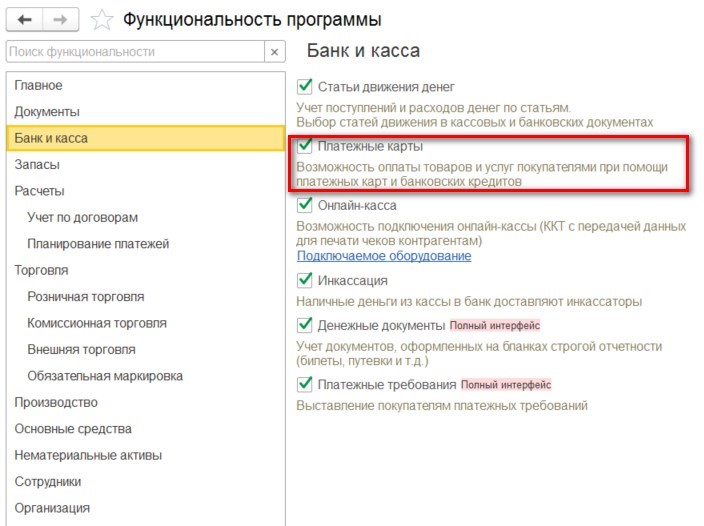The image size is (704, 526).
Task: Click 'Полный интерфейс' tag beside Платежные требования
Action: (x=506, y=385)
